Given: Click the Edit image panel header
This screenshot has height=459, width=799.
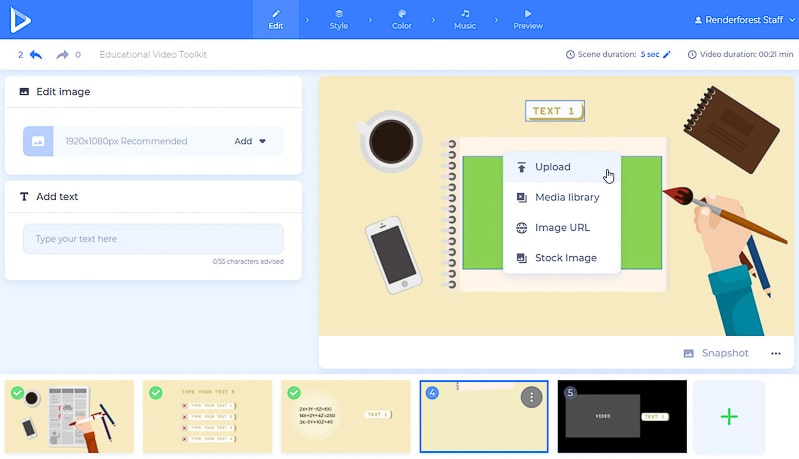Looking at the screenshot, I should tap(153, 92).
